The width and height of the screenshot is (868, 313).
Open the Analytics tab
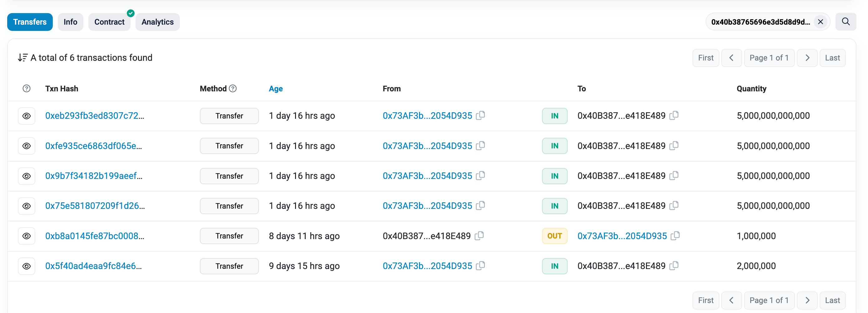tap(158, 22)
